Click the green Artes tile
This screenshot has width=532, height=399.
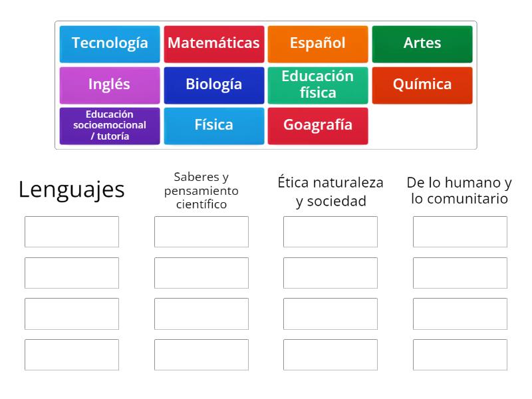(x=422, y=44)
